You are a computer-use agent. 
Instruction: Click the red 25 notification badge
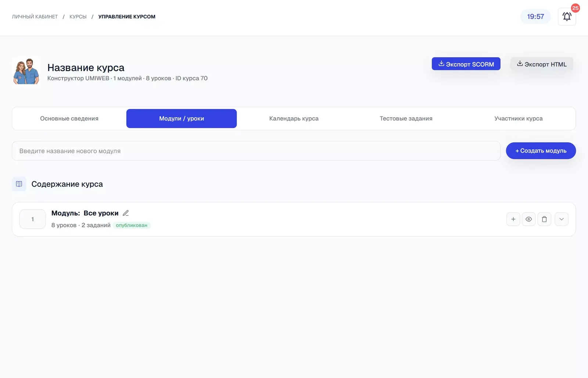click(x=575, y=8)
